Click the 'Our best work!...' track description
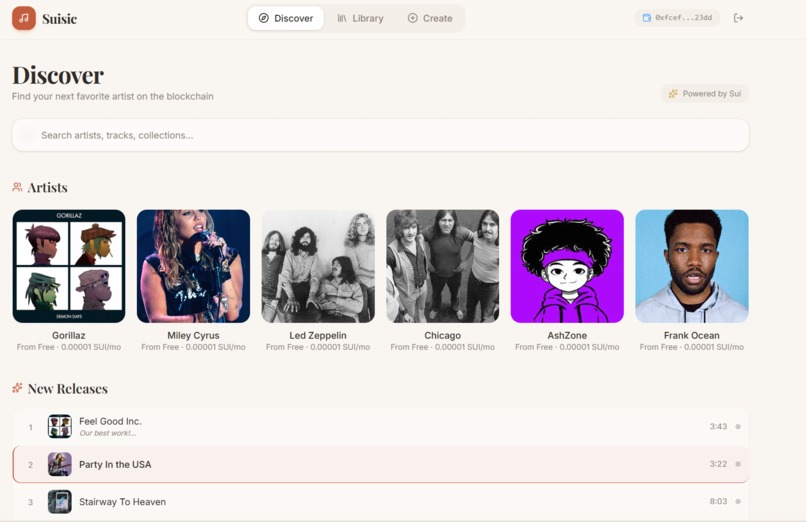This screenshot has width=806, height=522. (107, 433)
